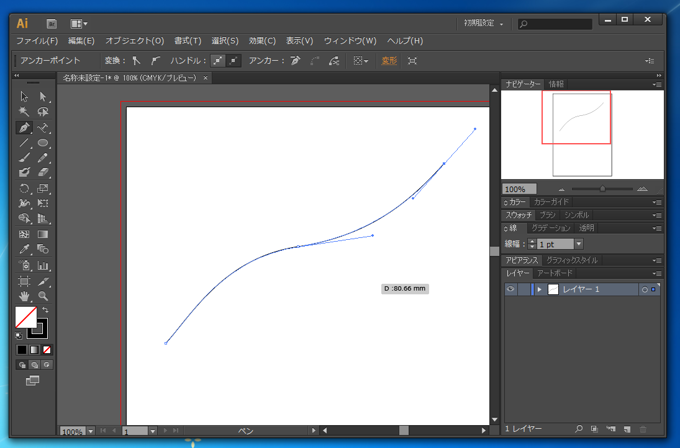Image resolution: width=680 pixels, height=448 pixels.
Task: Expand レイヤー 1 disclosure triangle
Action: (x=539, y=289)
